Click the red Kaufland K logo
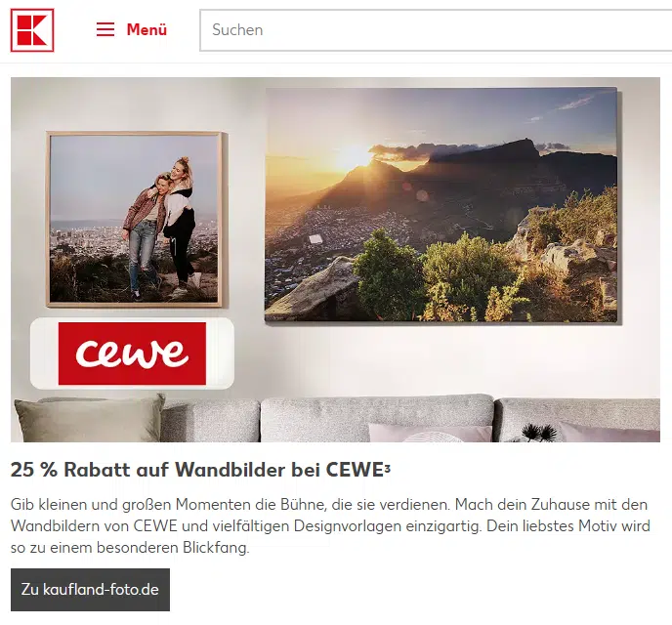 point(32,30)
